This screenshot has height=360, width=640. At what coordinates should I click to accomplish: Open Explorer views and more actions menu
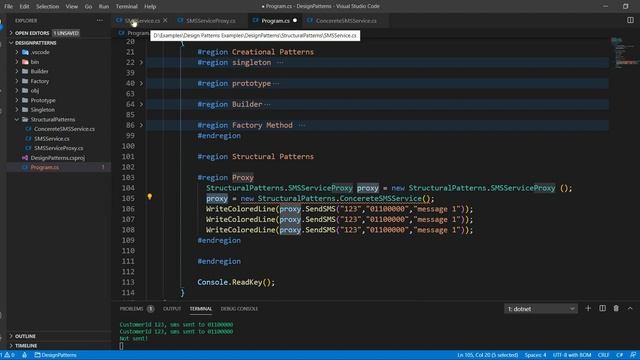pyautogui.click(x=100, y=20)
